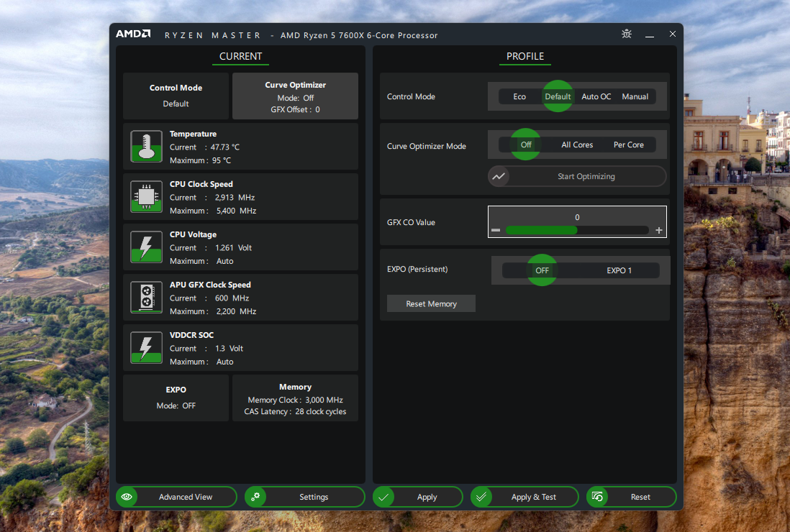Click CPU Clock Maximum 5,400 MHz value
Viewport: 790px width, 532px height.
click(236, 211)
